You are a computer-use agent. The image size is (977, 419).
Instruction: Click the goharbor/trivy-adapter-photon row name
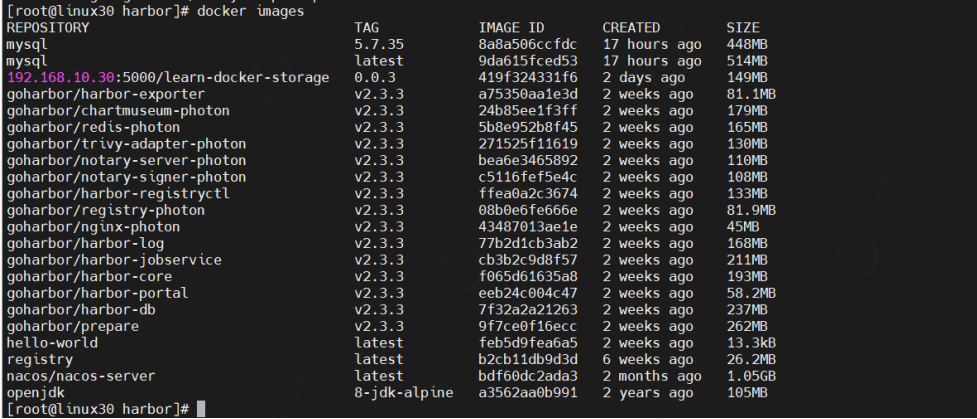(x=126, y=144)
